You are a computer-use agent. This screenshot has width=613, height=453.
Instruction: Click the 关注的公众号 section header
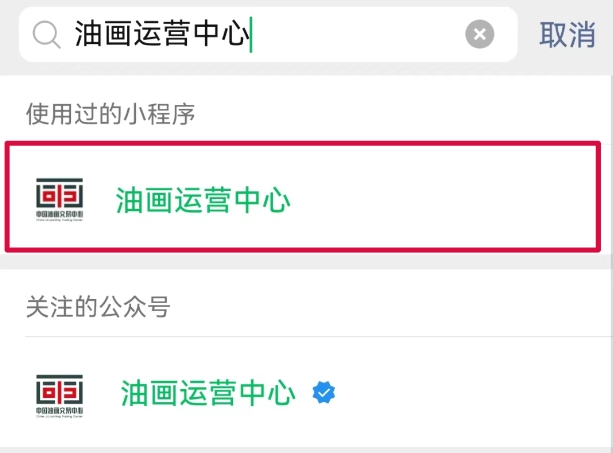point(98,306)
